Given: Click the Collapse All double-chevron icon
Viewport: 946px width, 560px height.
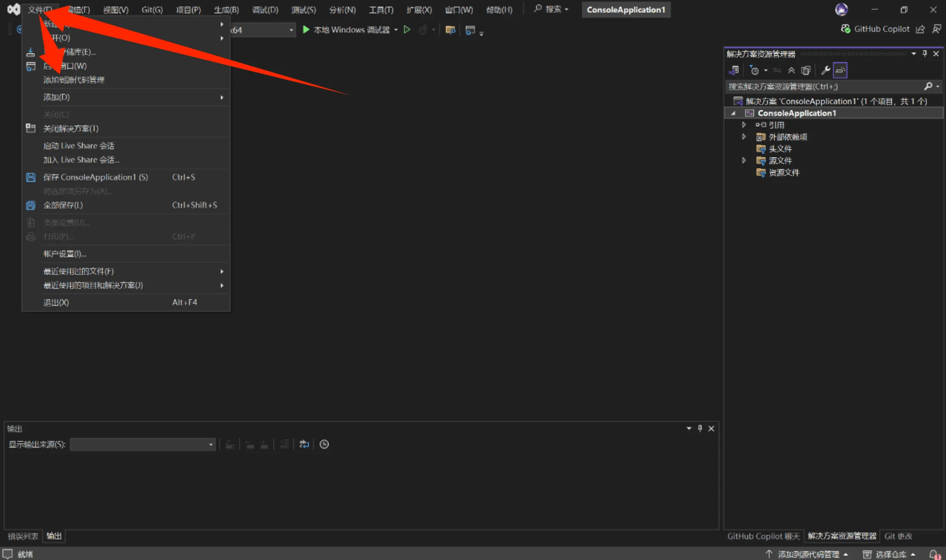Looking at the screenshot, I should tap(791, 70).
